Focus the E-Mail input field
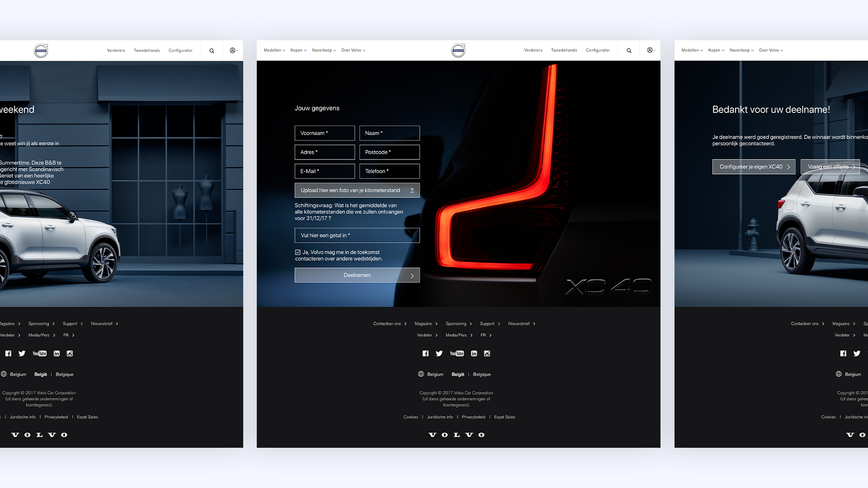The image size is (868, 488). tap(325, 171)
